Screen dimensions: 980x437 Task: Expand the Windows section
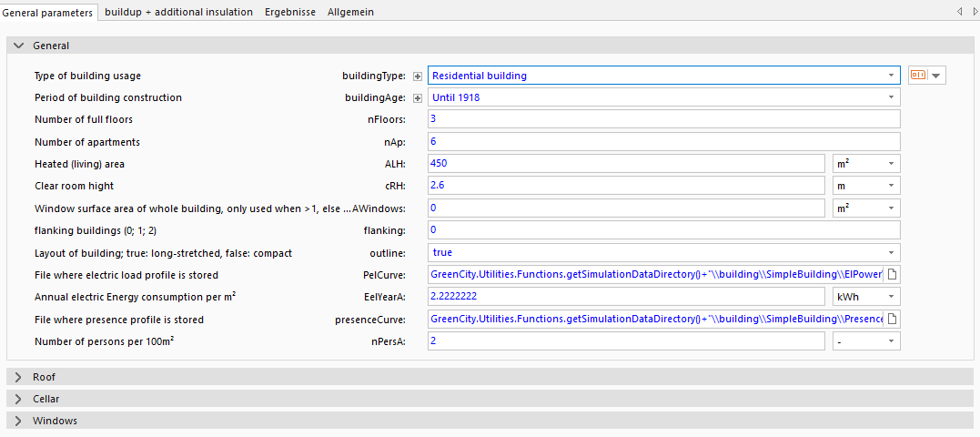coord(19,421)
